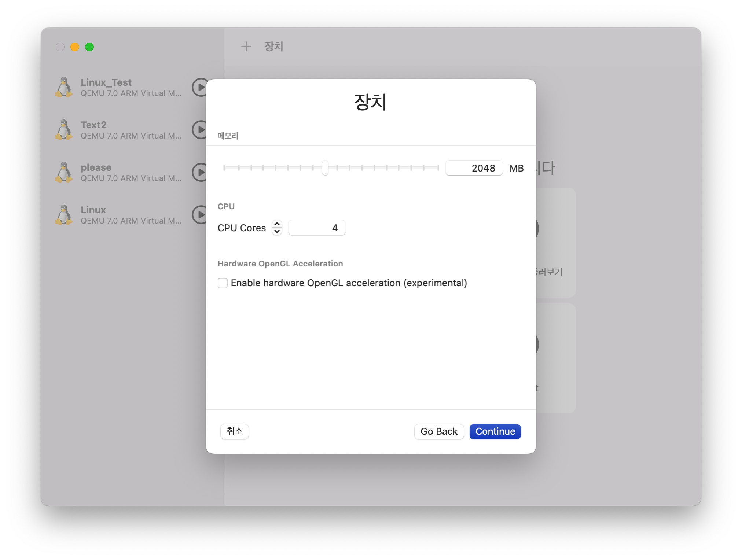Click the green zoom window button
The width and height of the screenshot is (742, 560).
pos(89,47)
